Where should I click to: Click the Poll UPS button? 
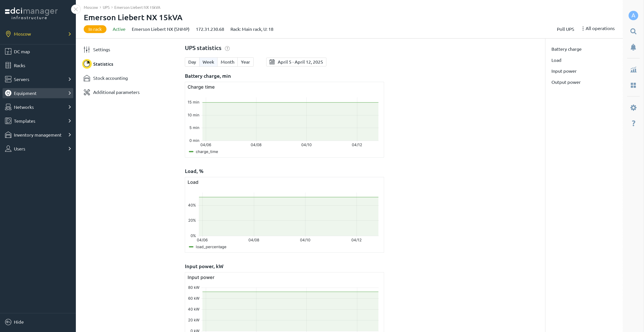(x=565, y=29)
